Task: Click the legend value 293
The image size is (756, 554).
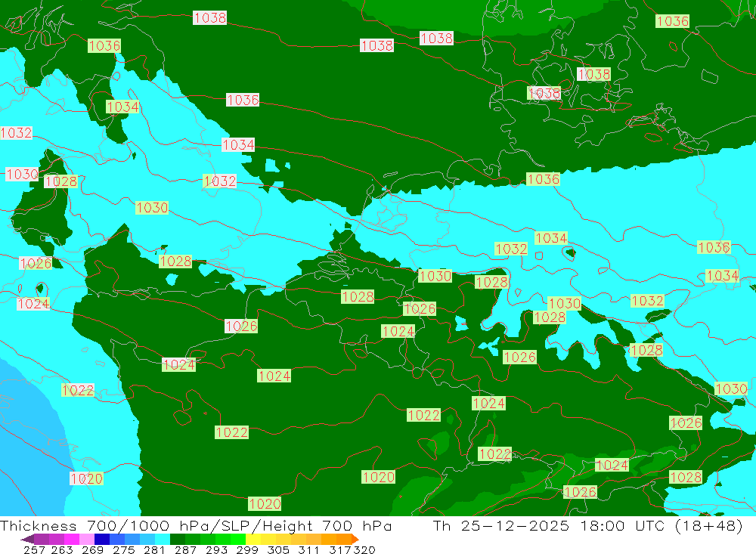Action: (216, 549)
